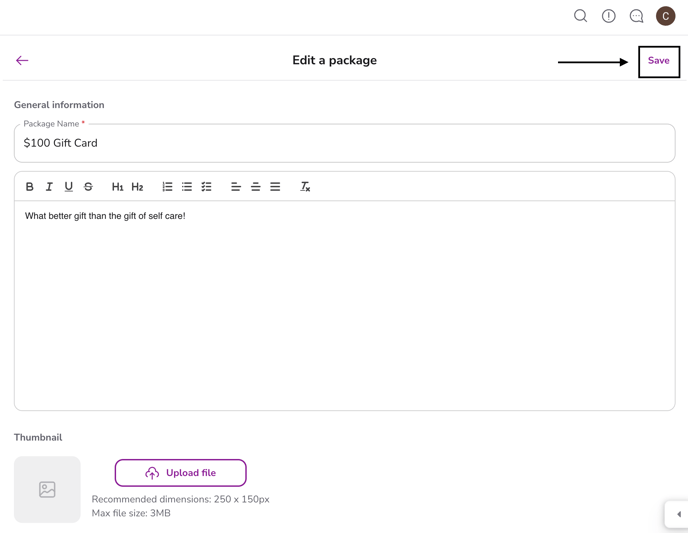The height and width of the screenshot is (533, 688).
Task: Apply Heading 2 style
Action: (137, 187)
